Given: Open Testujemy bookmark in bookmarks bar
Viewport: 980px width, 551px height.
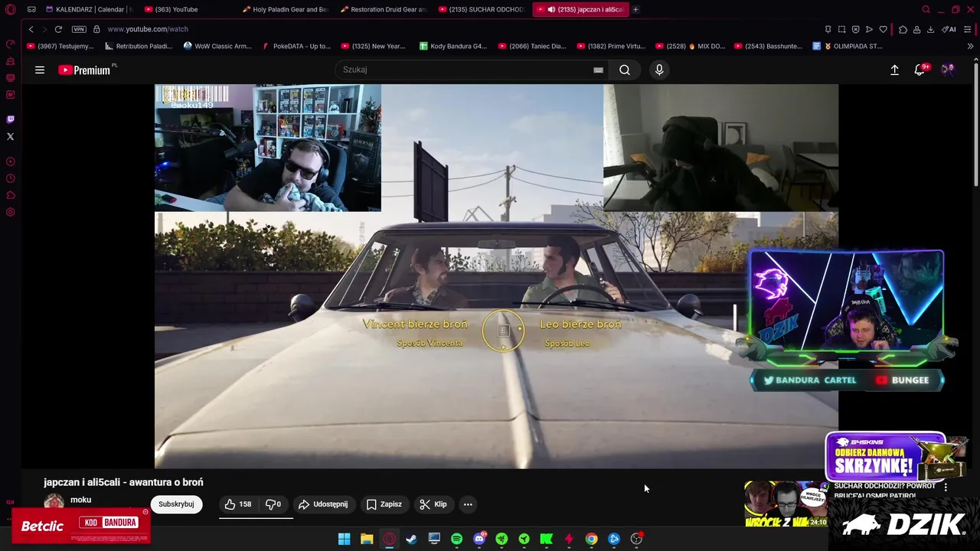Looking at the screenshot, I should [x=60, y=46].
